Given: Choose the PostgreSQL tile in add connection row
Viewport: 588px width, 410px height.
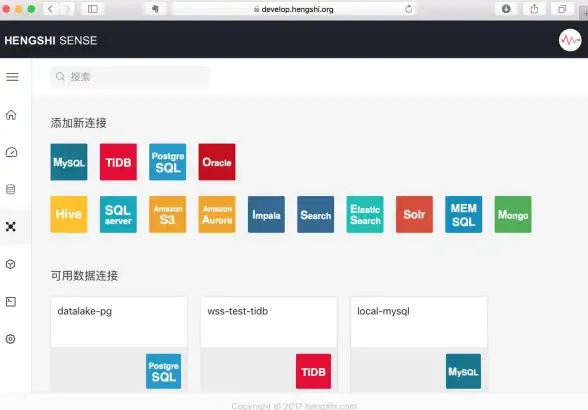Looking at the screenshot, I should pos(168,162).
